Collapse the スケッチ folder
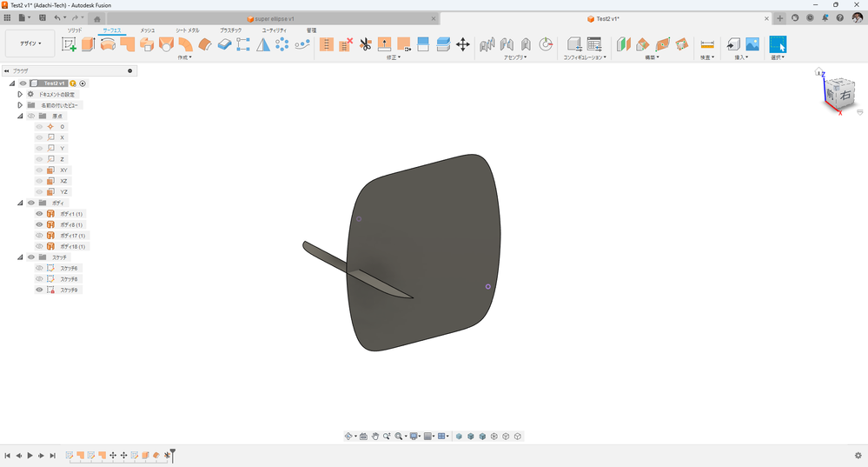Screen dimensions: 868x467 tap(21, 257)
